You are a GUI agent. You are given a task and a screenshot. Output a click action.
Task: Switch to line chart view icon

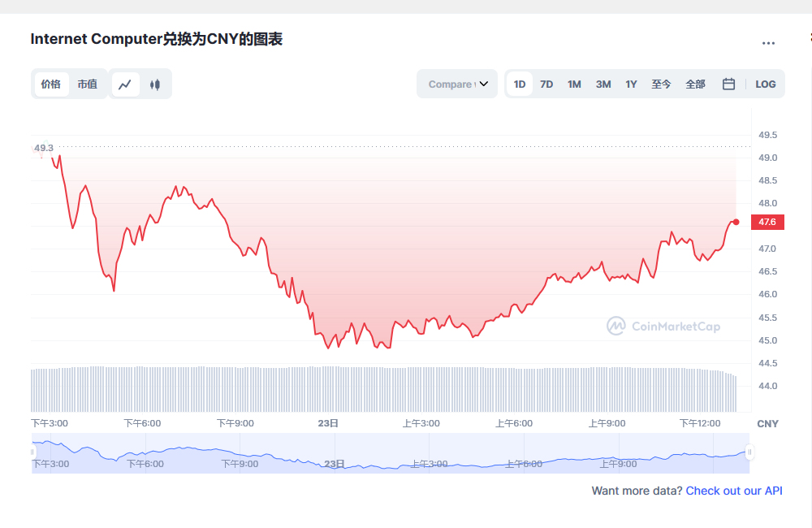[x=125, y=84]
